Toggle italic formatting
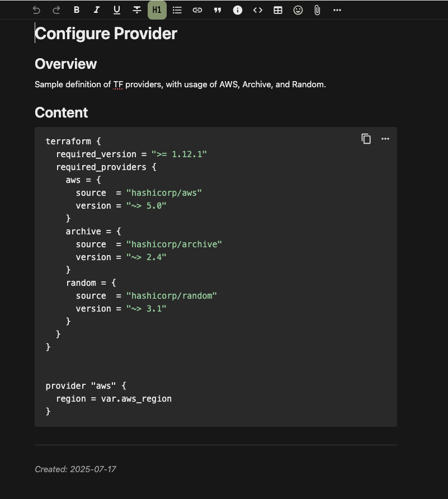This screenshot has height=499, width=448. [96, 10]
